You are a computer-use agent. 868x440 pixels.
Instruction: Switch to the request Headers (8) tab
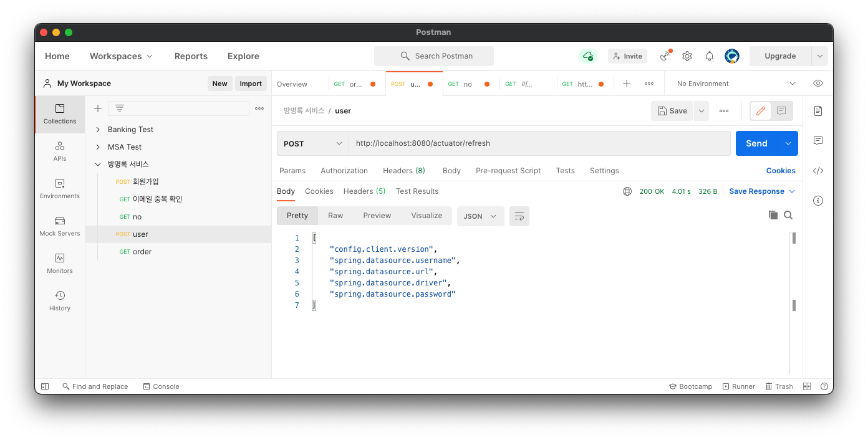pyautogui.click(x=404, y=171)
